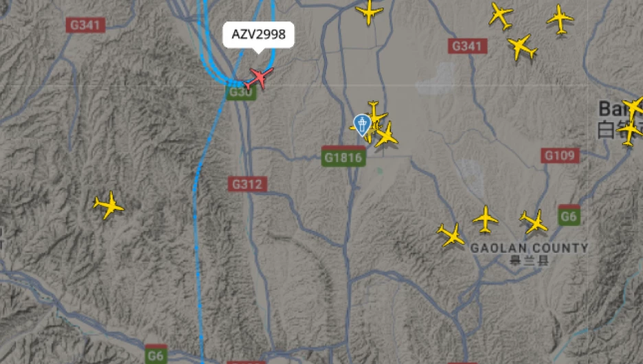The height and width of the screenshot is (364, 643).
Task: Select yellow plane at top edge north of airport
Action: [369, 12]
